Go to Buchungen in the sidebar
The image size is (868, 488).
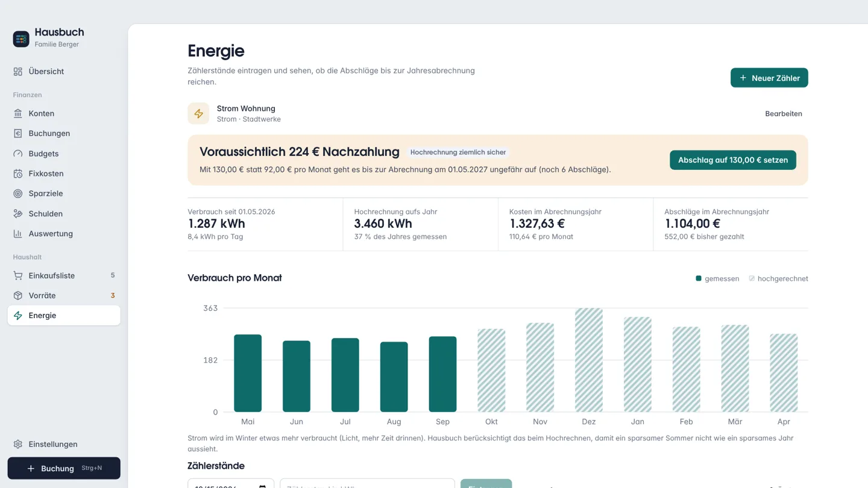tap(64, 133)
